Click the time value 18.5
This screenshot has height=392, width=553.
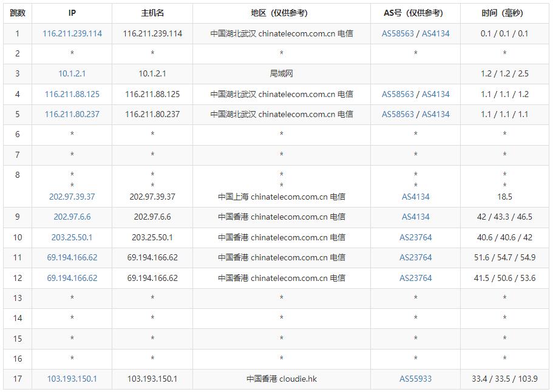pos(504,197)
